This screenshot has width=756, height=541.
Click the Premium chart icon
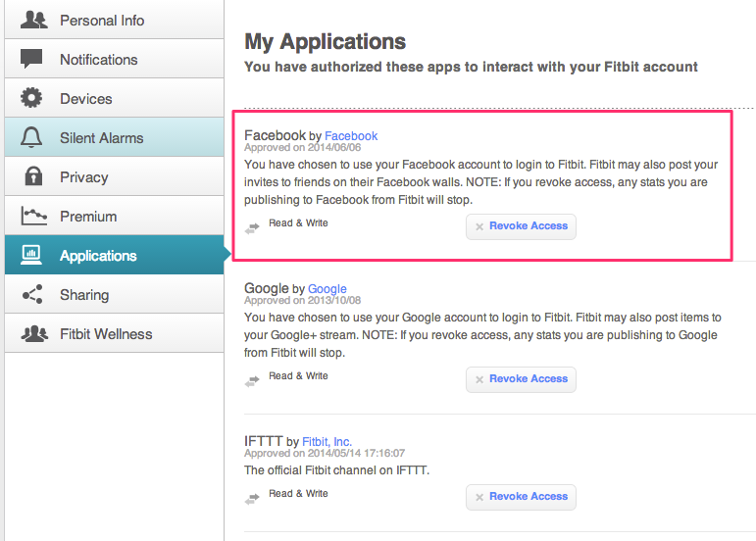point(33,216)
